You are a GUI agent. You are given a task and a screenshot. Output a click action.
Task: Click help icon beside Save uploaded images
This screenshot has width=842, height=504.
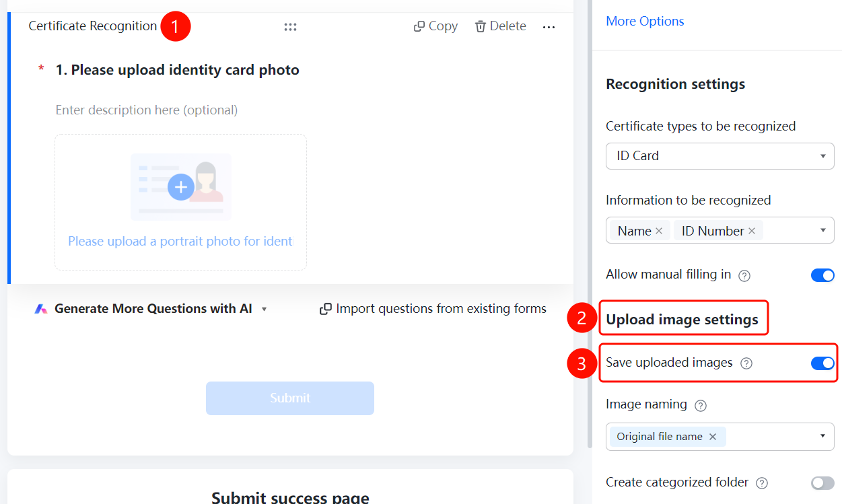coord(746,363)
